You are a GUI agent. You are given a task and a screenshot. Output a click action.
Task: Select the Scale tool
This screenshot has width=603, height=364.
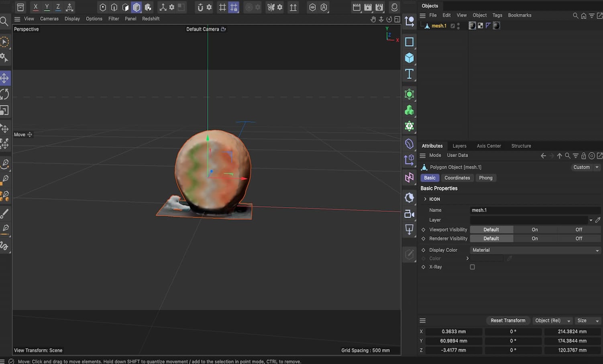[5, 110]
